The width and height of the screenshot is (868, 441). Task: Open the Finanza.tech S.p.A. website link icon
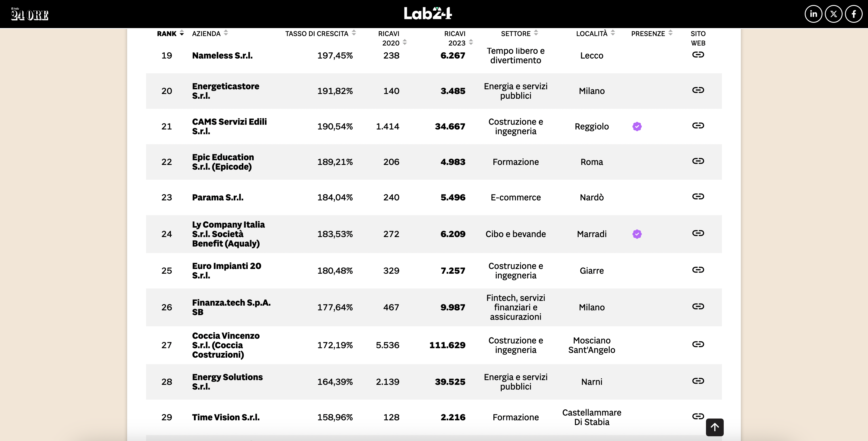[698, 307]
